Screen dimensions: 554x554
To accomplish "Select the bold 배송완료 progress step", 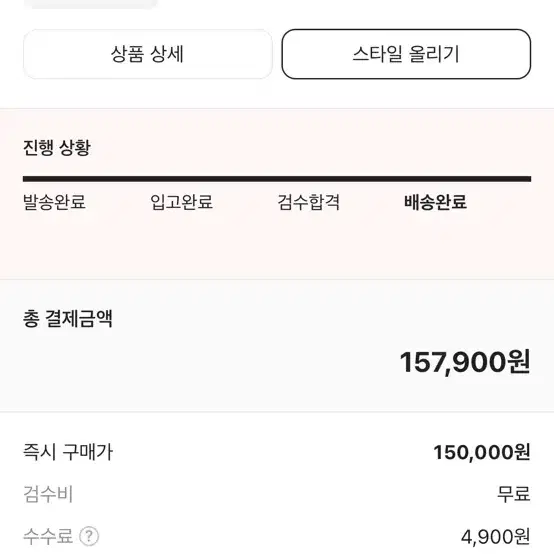I will pyautogui.click(x=435, y=202).
